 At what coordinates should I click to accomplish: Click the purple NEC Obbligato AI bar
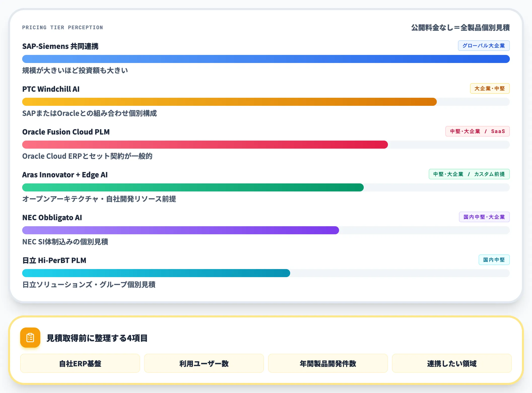(181, 230)
